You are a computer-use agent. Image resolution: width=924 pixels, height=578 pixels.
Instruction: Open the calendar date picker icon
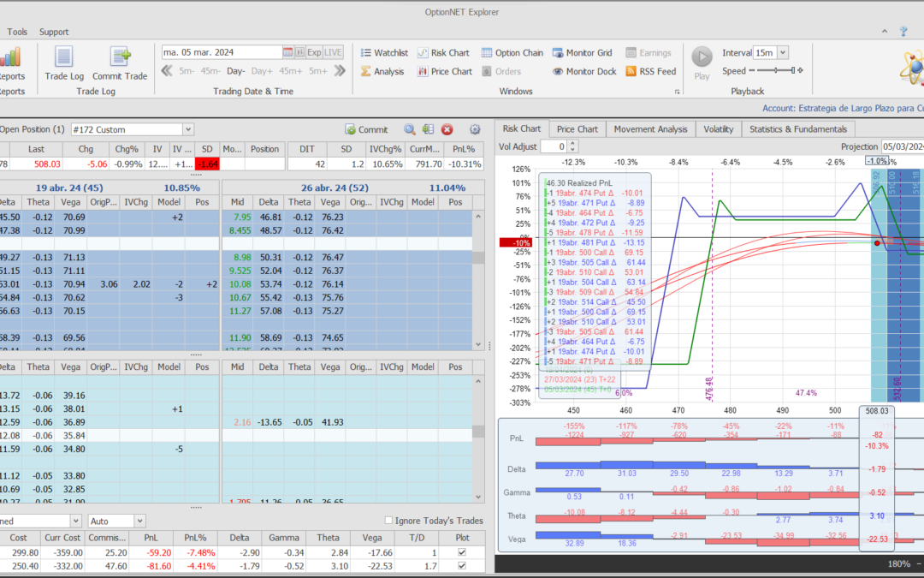point(288,52)
